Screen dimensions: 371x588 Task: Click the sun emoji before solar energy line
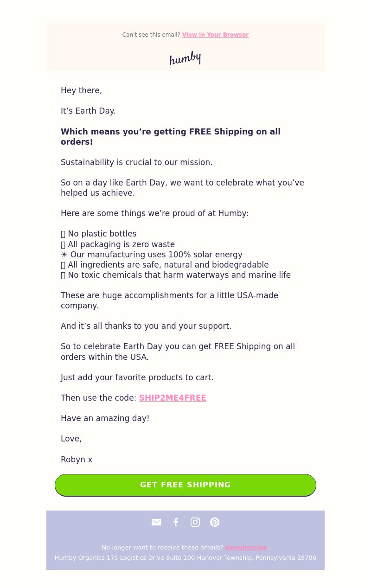pos(64,255)
